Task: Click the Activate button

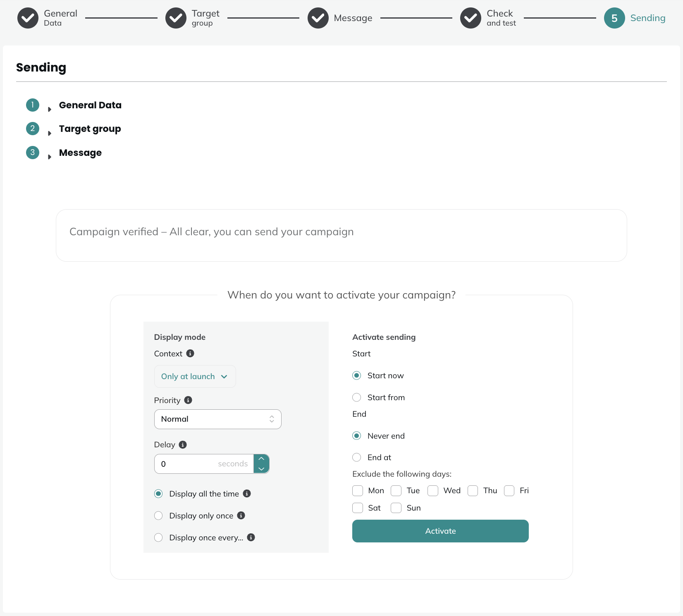Action: click(440, 531)
